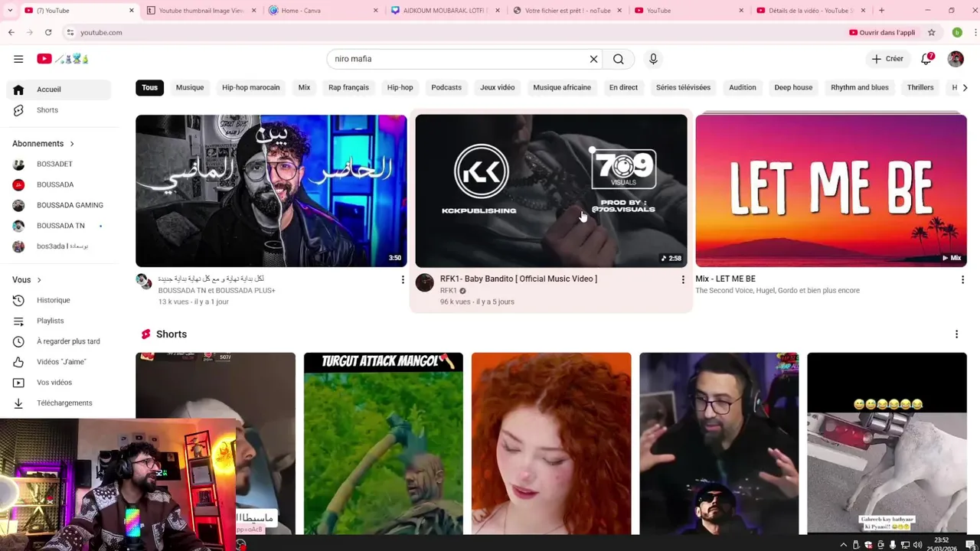Open Vos vidéos in sidebar
Image resolution: width=980 pixels, height=551 pixels.
click(58, 383)
